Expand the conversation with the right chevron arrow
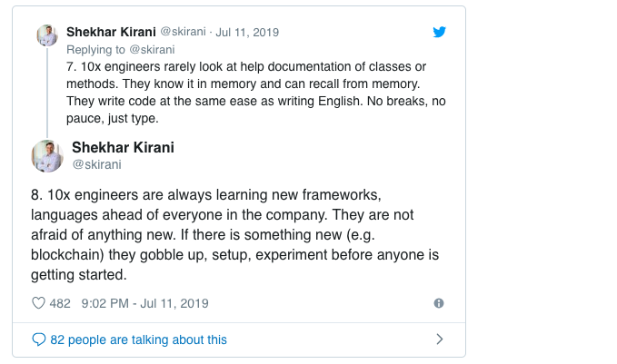This screenshot has height=364, width=617. (x=440, y=339)
